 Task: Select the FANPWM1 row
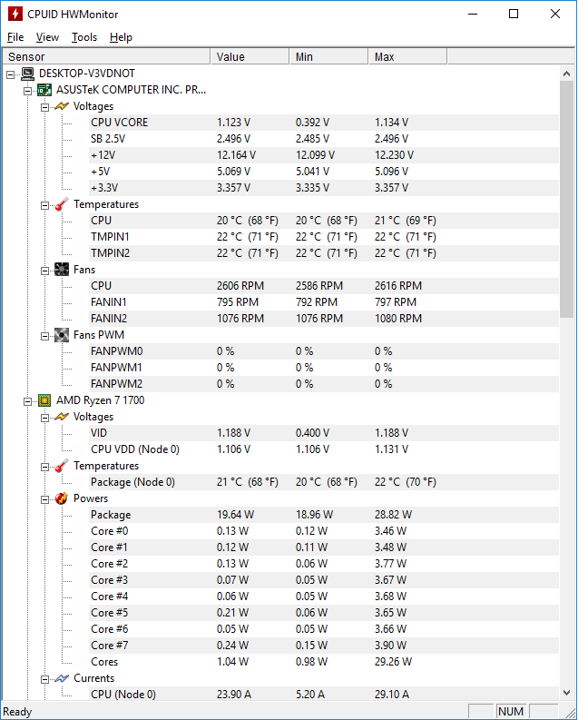324,368
